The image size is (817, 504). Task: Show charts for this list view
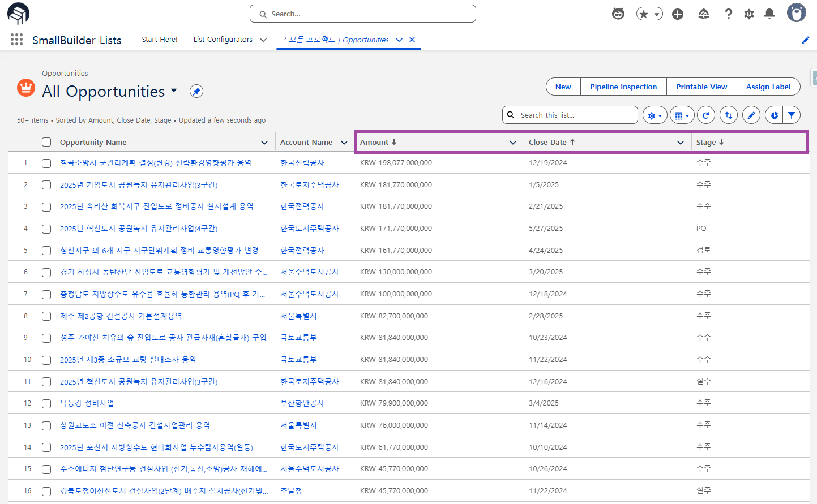[773, 115]
